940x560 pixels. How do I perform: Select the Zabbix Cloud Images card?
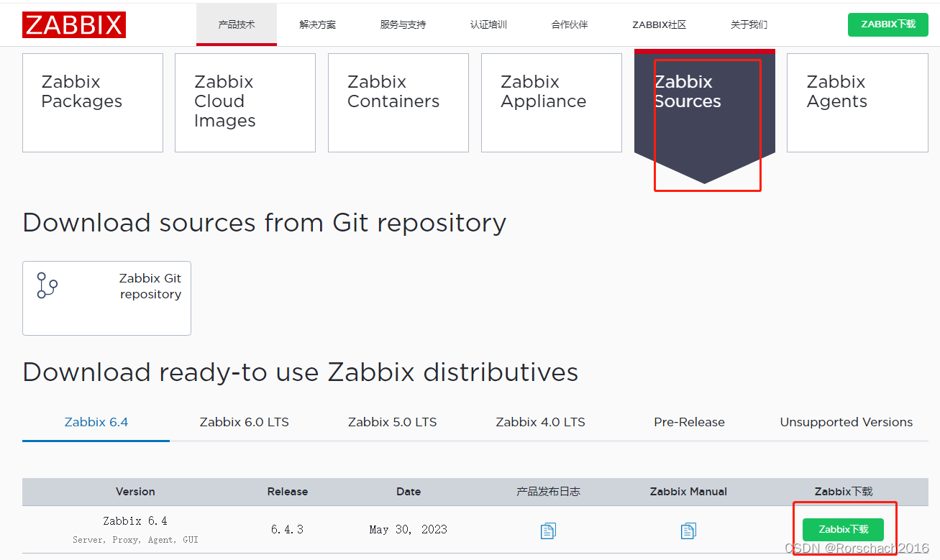point(245,103)
